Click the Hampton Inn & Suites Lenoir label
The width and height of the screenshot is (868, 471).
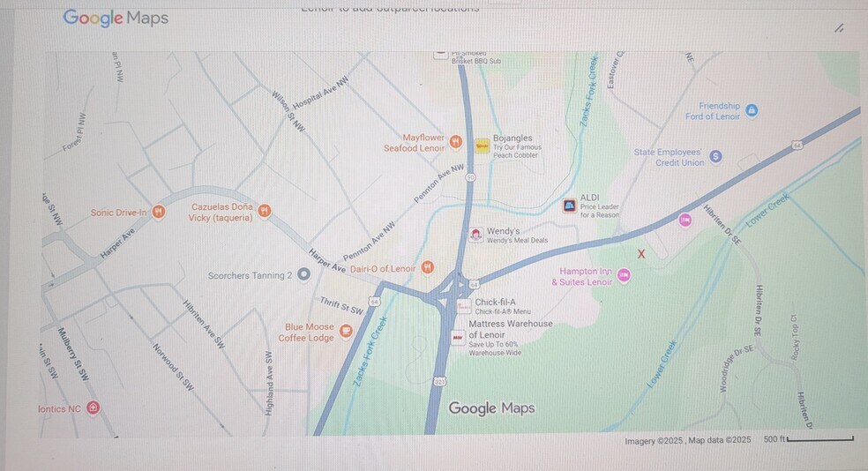(x=582, y=276)
